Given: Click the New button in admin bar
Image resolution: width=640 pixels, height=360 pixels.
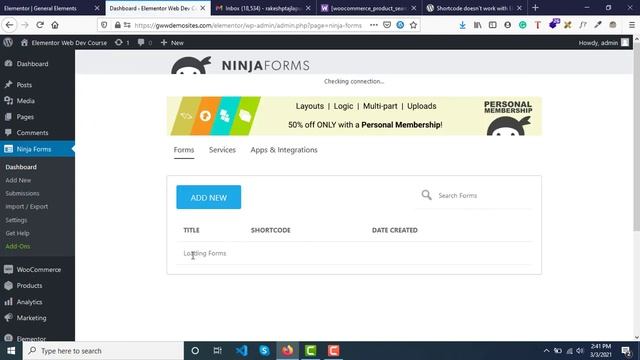Looking at the screenshot, I should 172,42.
